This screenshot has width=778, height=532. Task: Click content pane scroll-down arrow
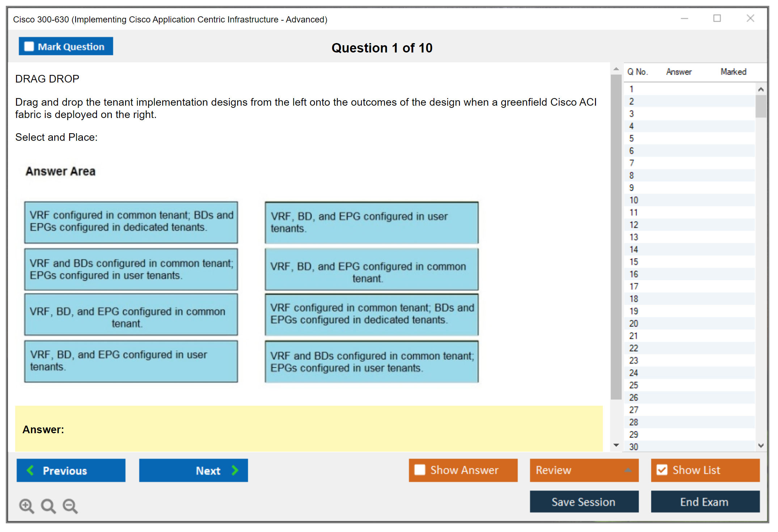pyautogui.click(x=616, y=445)
